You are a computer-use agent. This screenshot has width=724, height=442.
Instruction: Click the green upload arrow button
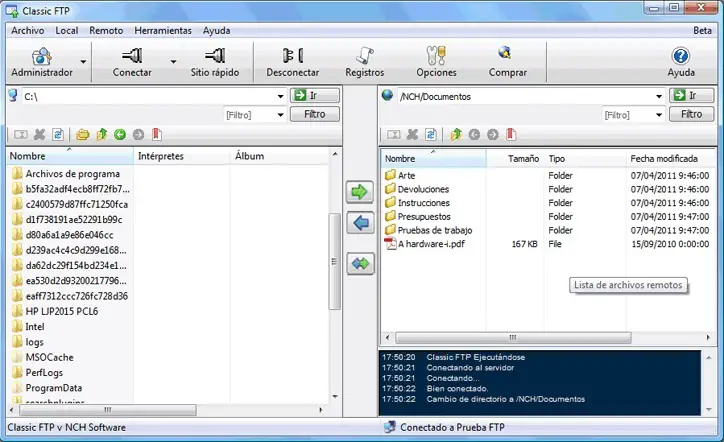(x=359, y=192)
